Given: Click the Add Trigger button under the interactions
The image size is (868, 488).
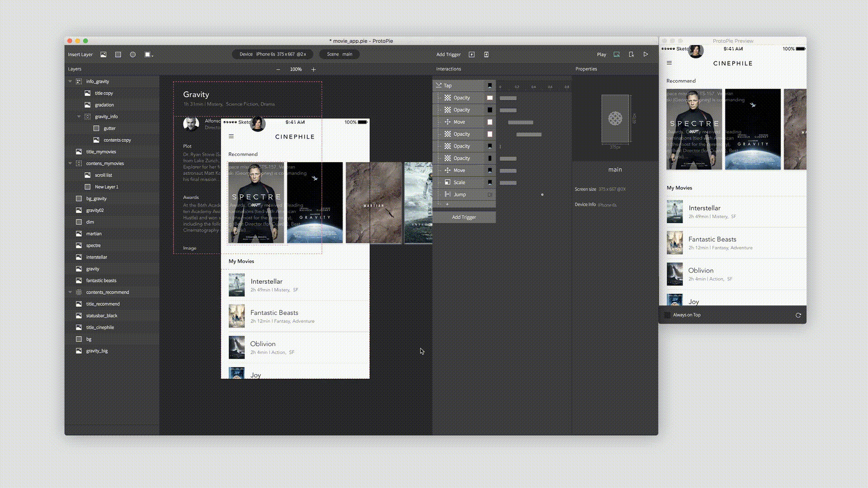Looking at the screenshot, I should point(464,217).
